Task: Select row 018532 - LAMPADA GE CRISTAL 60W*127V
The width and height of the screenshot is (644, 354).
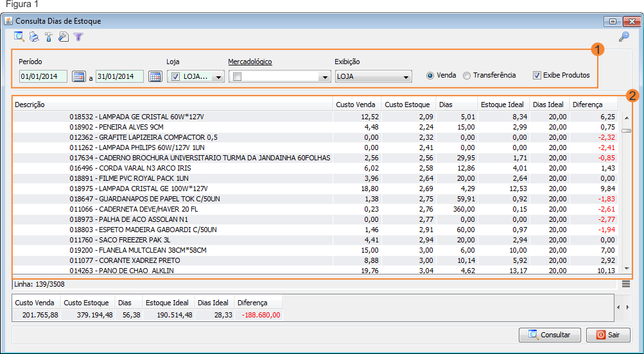Action: click(315, 117)
